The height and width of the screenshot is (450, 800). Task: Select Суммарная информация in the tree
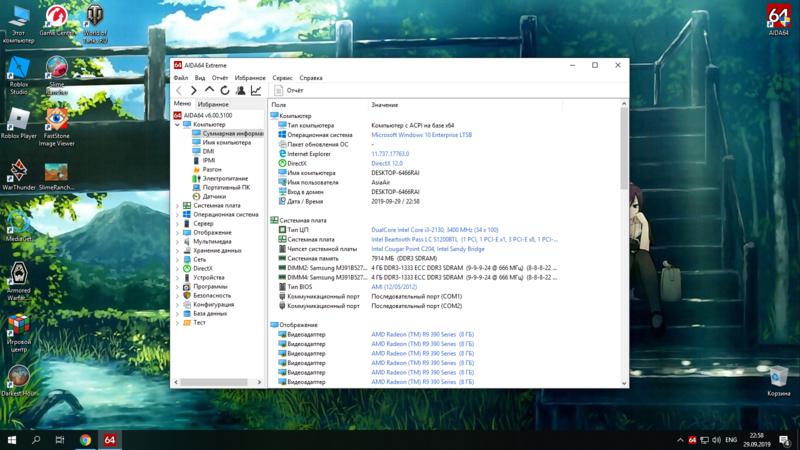(x=228, y=134)
